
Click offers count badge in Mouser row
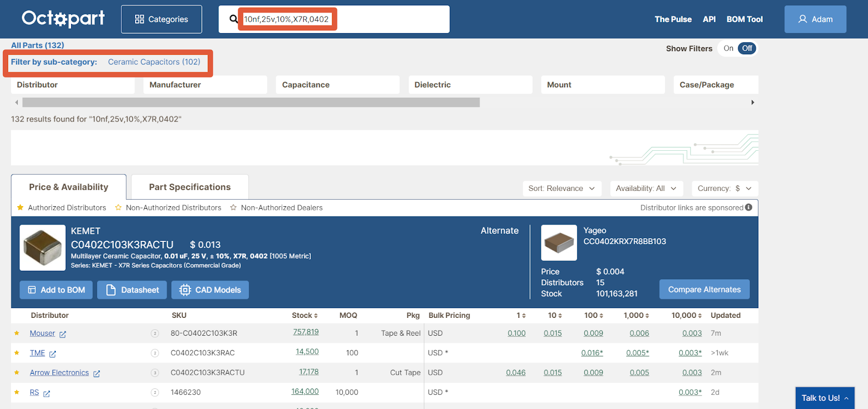coord(155,334)
